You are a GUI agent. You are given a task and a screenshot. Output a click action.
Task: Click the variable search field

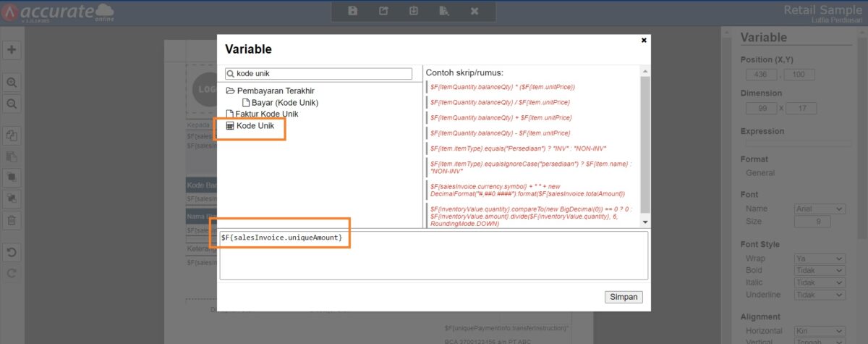(322, 74)
